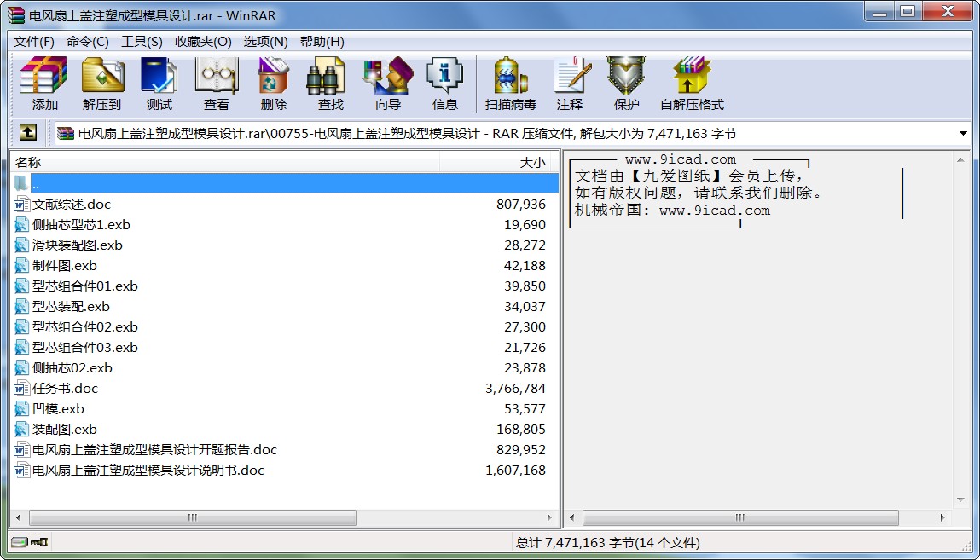Click the 添加 (Add) toolbar icon
This screenshot has width=980, height=560.
(x=44, y=84)
